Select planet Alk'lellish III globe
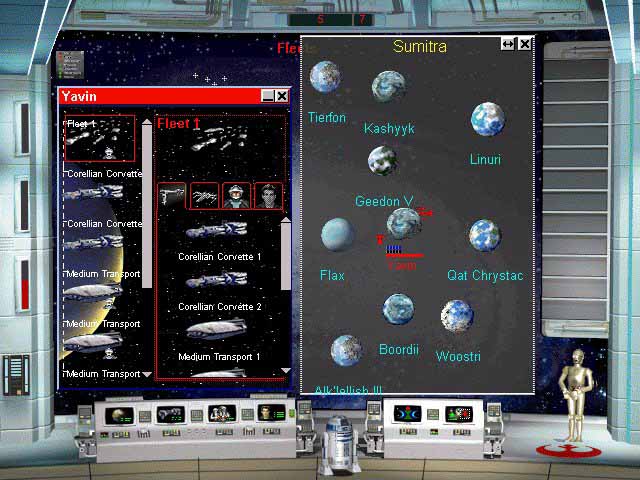This screenshot has width=640, height=480. click(x=347, y=351)
